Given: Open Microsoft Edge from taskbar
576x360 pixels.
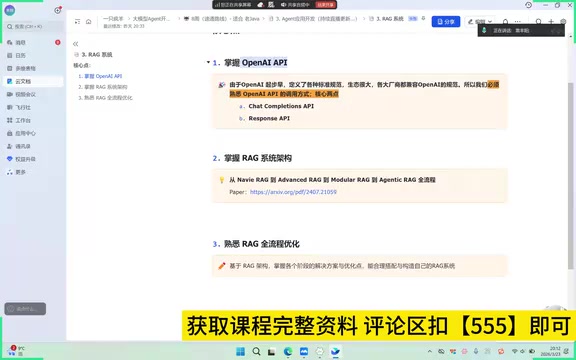Looking at the screenshot, I should point(288,352).
